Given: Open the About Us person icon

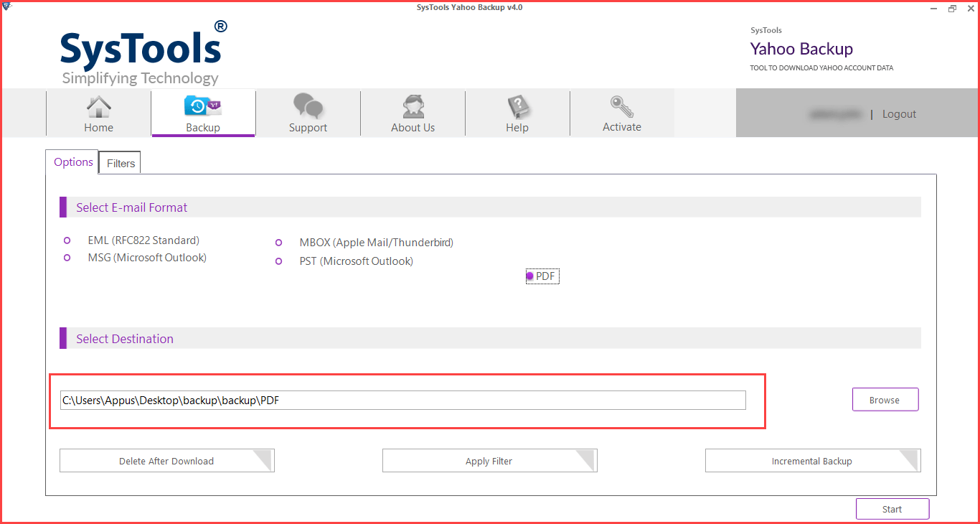Looking at the screenshot, I should pos(413,106).
